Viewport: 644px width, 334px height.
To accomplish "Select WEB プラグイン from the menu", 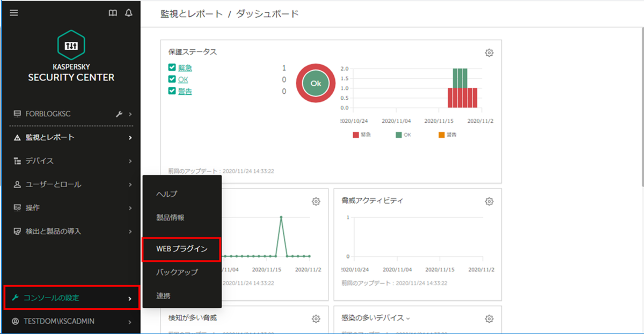I will coord(181,249).
